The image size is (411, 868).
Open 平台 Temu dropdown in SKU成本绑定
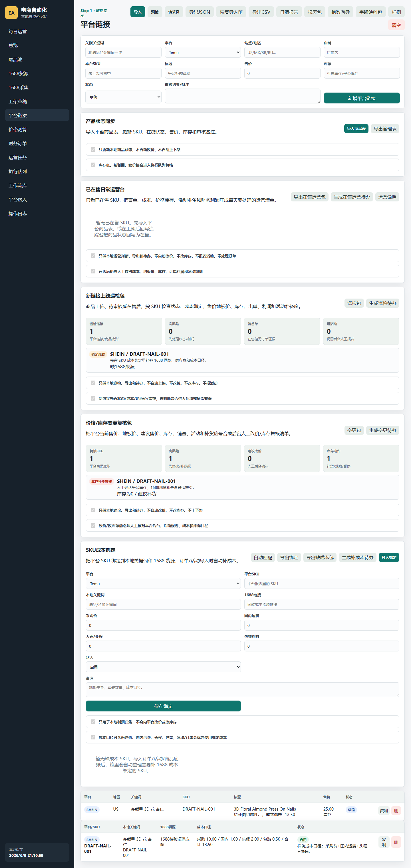pyautogui.click(x=163, y=583)
